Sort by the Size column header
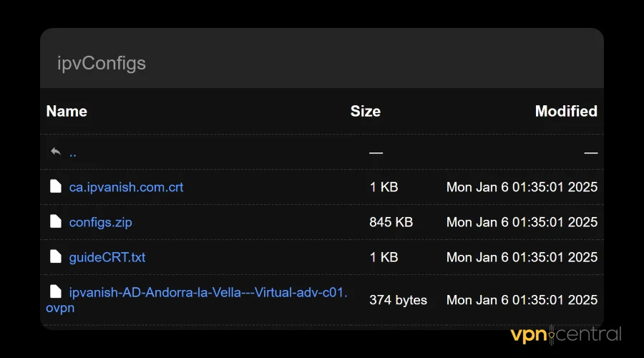Image resolution: width=644 pixels, height=358 pixels. pyautogui.click(x=365, y=111)
